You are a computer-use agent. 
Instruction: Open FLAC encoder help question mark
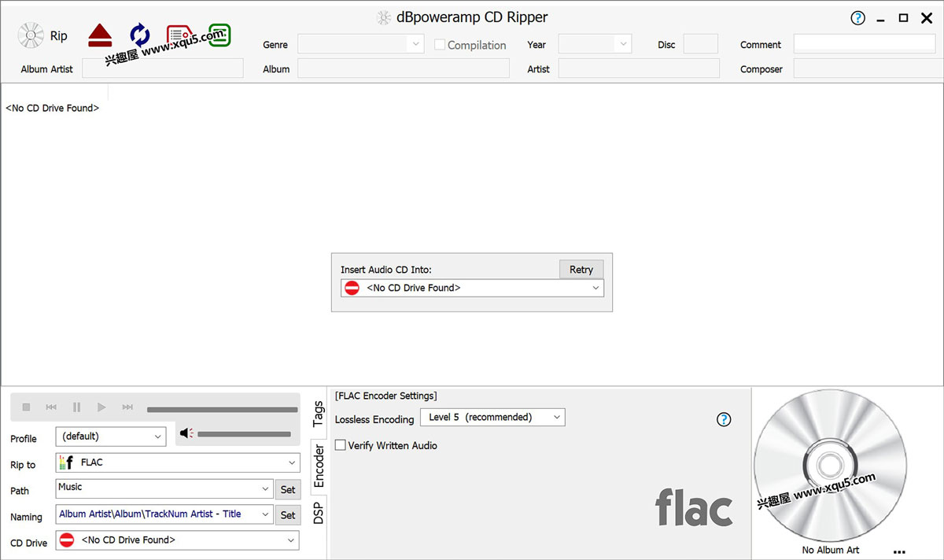[x=725, y=419]
